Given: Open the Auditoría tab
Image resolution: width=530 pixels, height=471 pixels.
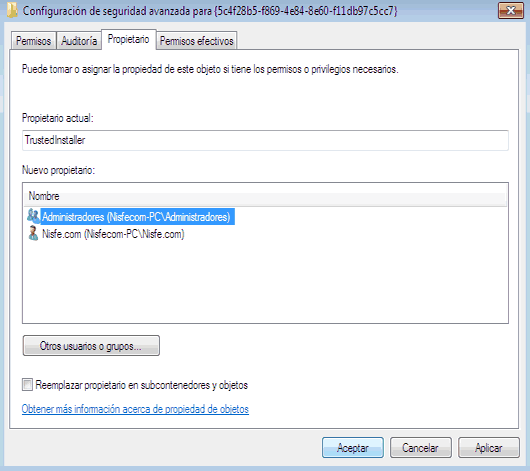Looking at the screenshot, I should coord(79,41).
